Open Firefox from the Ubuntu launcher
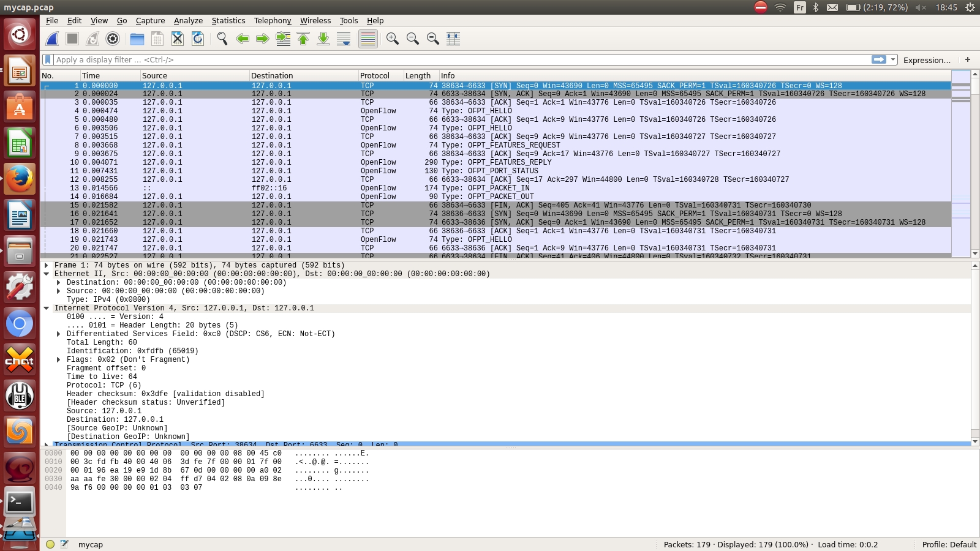Image resolution: width=980 pixels, height=551 pixels. coord(20,179)
